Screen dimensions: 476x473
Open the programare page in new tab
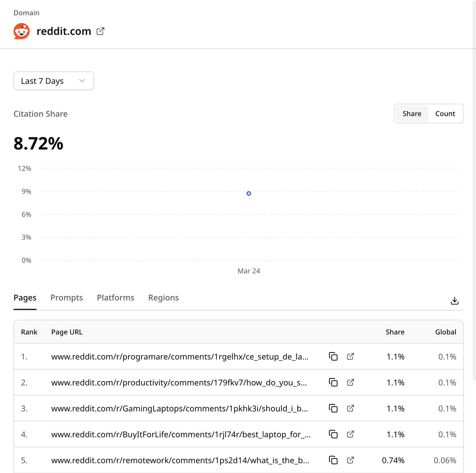click(x=350, y=356)
